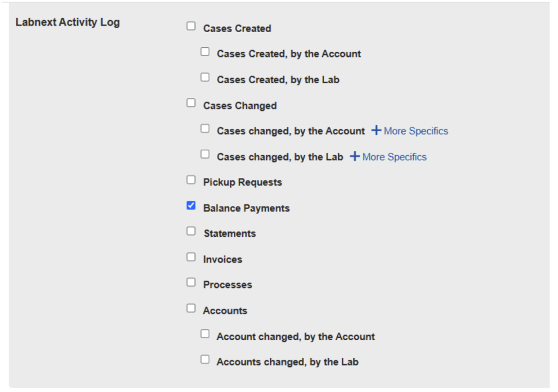This screenshot has height=392, width=558.
Task: Uncheck the Balance Payments checkbox
Action: coord(191,206)
